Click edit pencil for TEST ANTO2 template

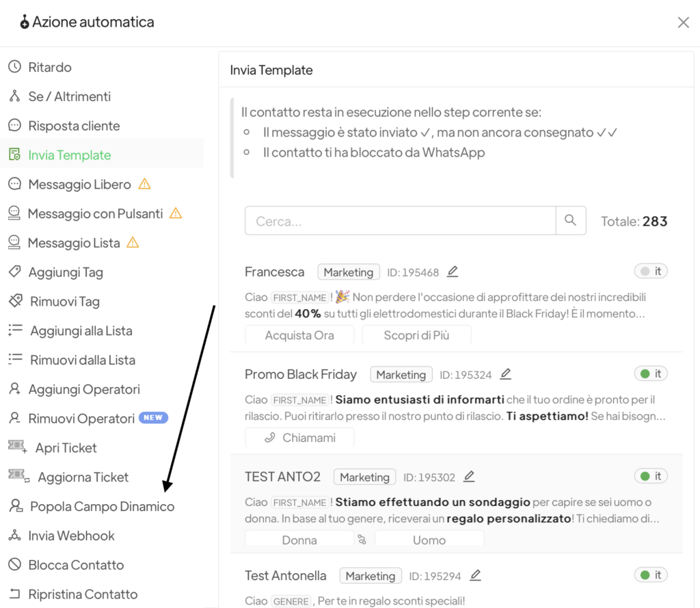pyautogui.click(x=468, y=477)
